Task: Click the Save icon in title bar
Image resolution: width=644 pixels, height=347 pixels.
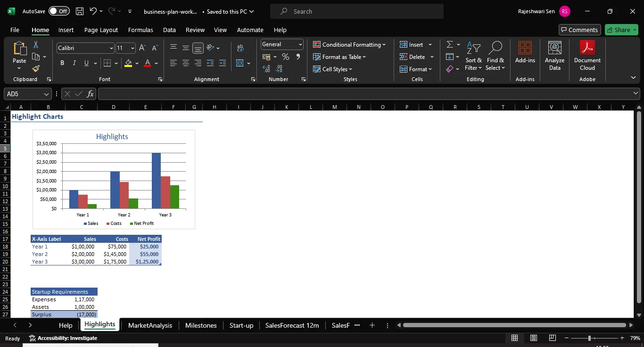Action: coord(80,11)
